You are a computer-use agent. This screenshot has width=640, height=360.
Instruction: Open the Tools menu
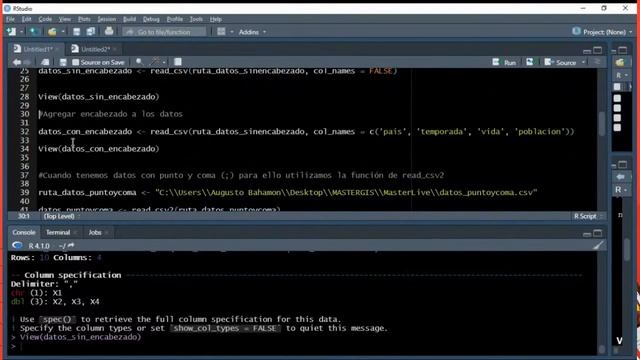196,19
